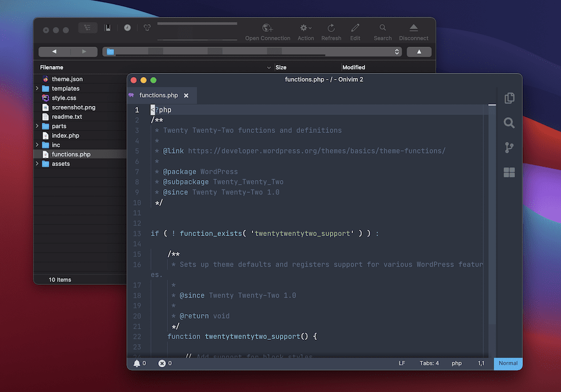Viewport: 561px width, 392px height.
Task: Open the source control branch icon
Action: click(x=509, y=147)
